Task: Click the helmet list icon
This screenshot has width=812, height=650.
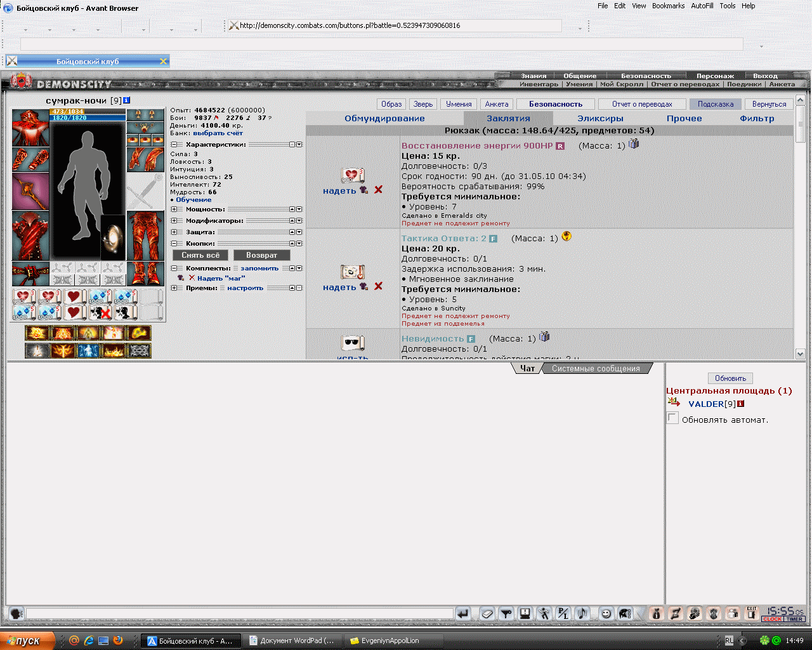Action: coord(625,614)
